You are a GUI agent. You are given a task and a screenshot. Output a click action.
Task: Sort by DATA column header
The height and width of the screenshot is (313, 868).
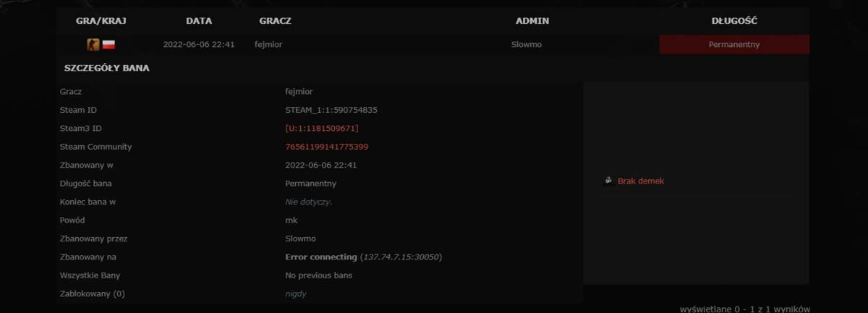coord(199,21)
